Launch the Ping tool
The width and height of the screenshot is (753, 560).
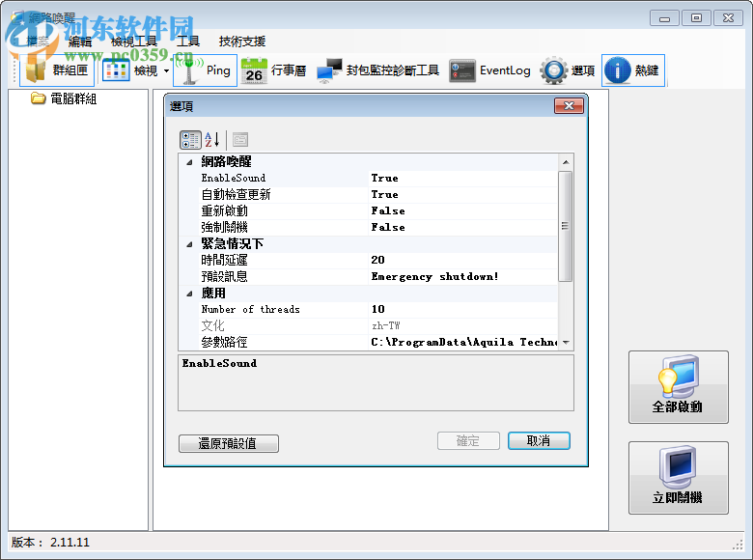(x=205, y=70)
